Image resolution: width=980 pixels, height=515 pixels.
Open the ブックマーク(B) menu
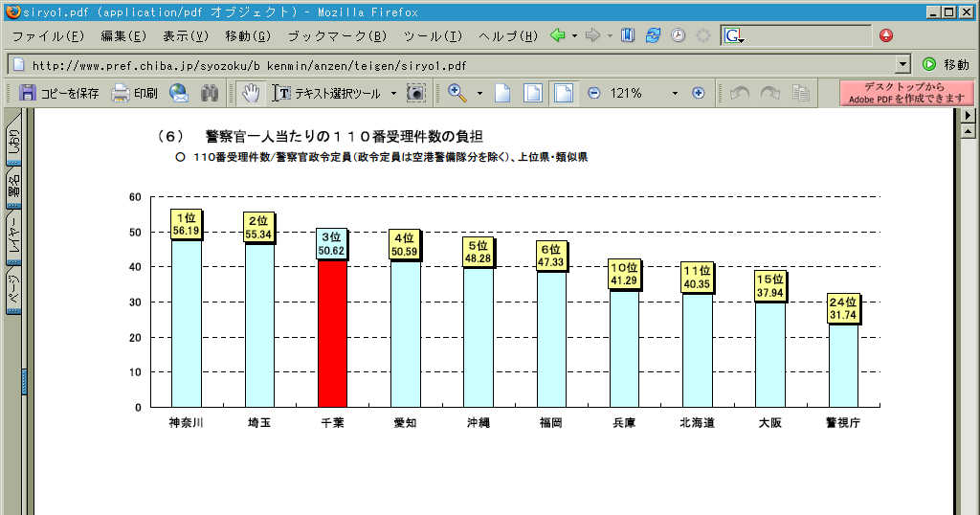[x=337, y=35]
